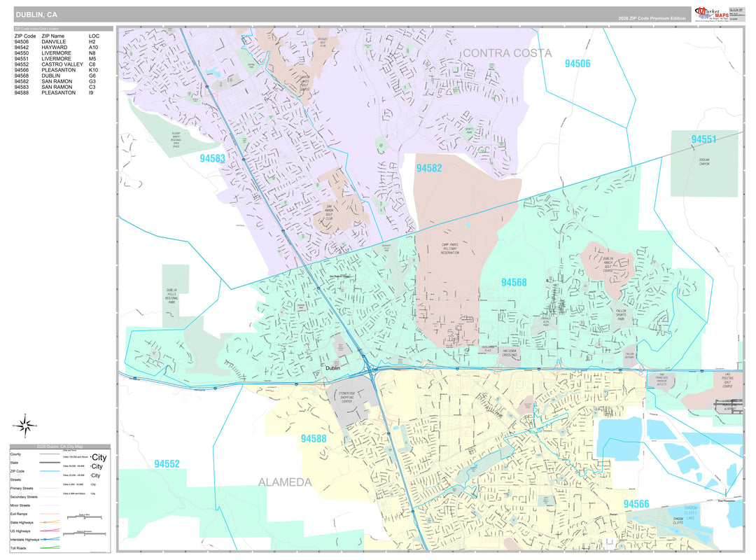This screenshot has width=756, height=560.
Task: Click the CONTRA COSTA county label
Action: (507, 53)
